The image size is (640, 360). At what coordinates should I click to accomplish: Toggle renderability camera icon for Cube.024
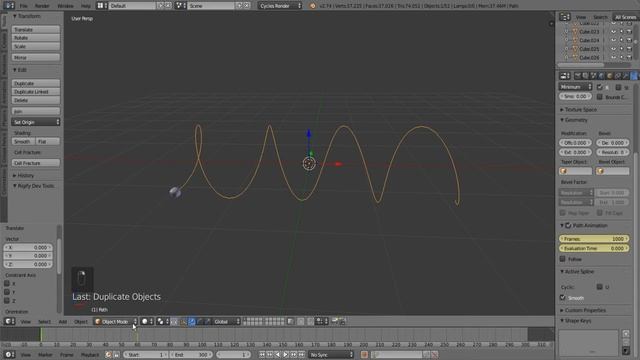[x=629, y=40]
